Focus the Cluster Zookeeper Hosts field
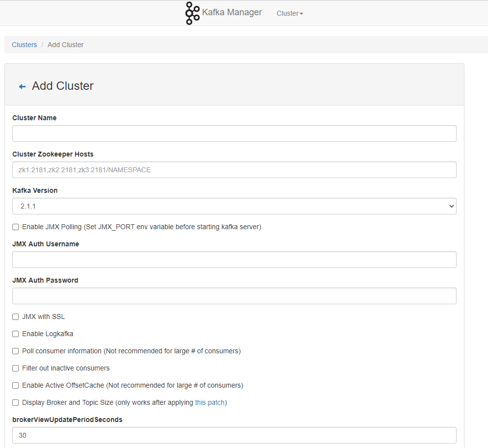The width and height of the screenshot is (488, 448). (234, 170)
